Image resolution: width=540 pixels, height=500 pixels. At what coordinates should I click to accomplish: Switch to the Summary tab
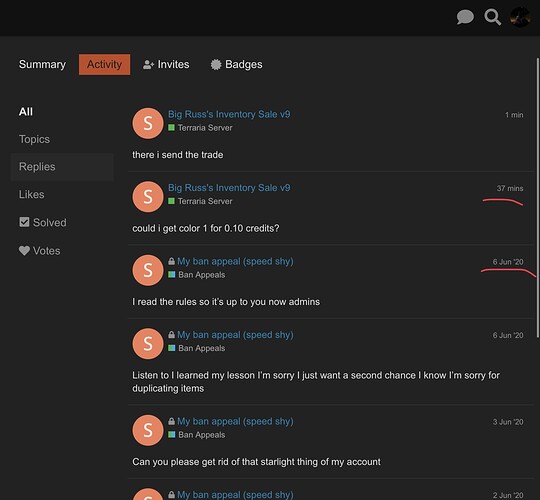click(42, 64)
